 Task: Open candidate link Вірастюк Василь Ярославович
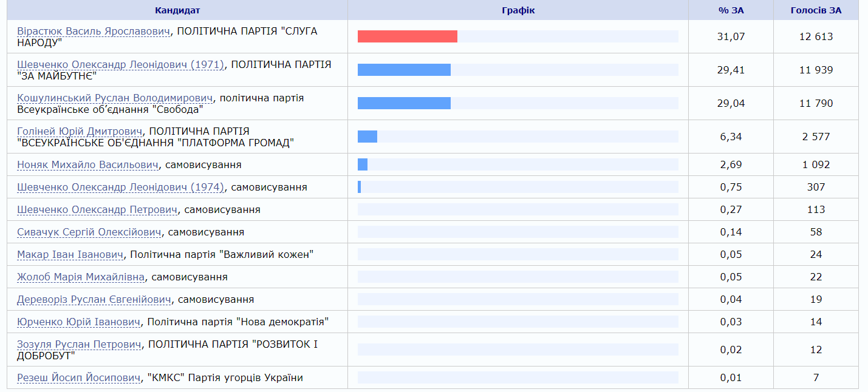[94, 31]
